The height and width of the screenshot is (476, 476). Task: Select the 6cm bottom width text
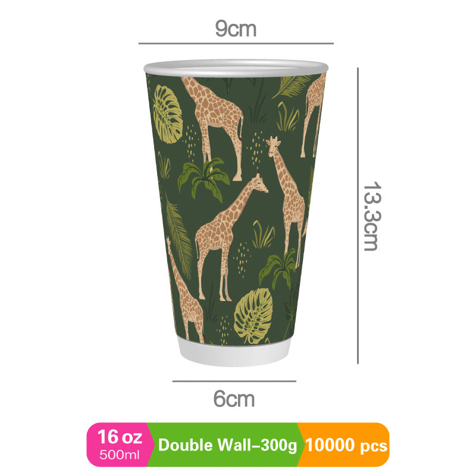click(234, 399)
